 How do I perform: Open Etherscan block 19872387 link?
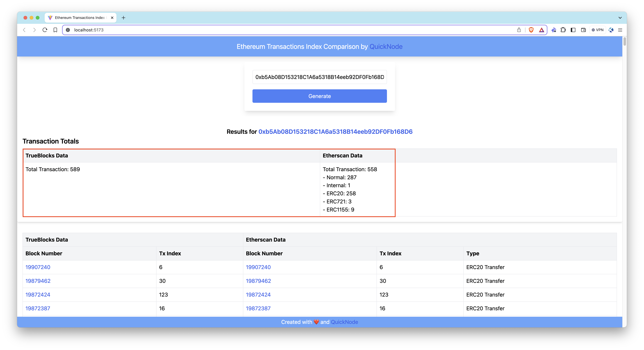(x=258, y=308)
